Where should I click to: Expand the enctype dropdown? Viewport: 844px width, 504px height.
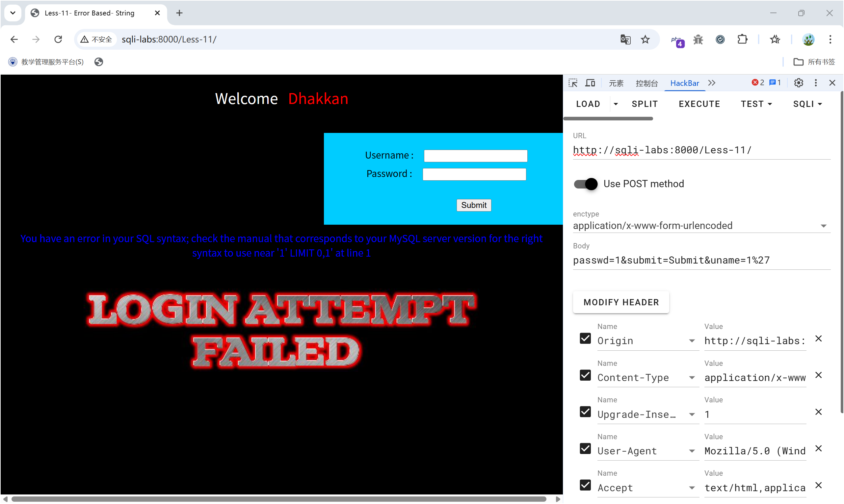[823, 226]
